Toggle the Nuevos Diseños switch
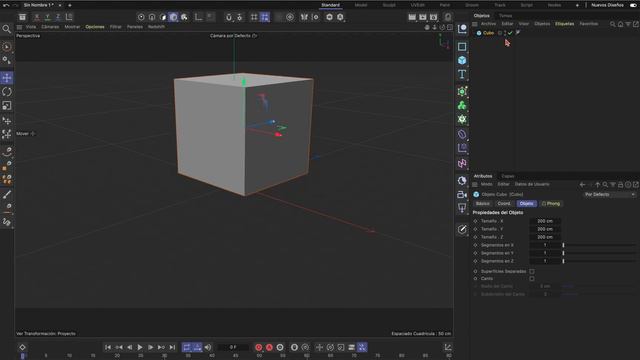 pos(633,5)
